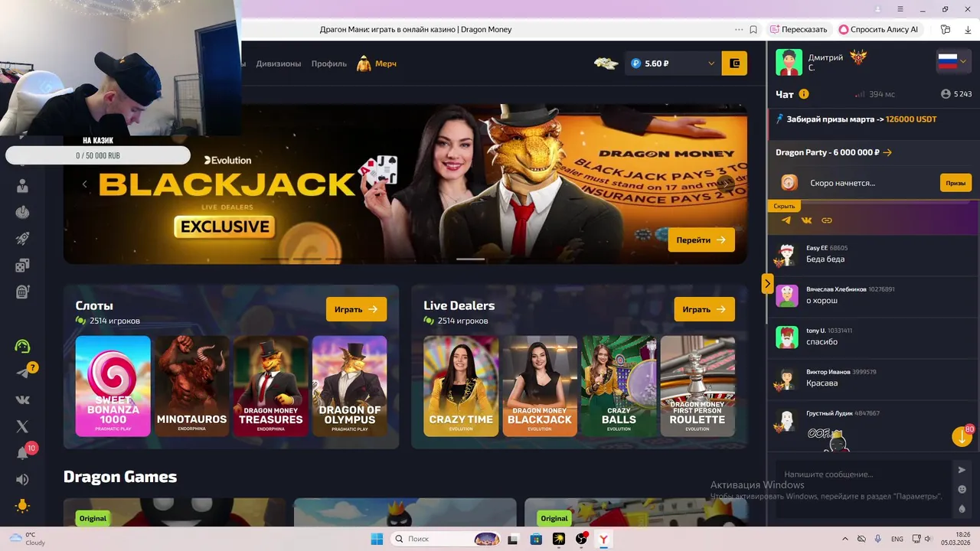
Task: Open Yandex Browser taskbar icon
Action: pos(604,539)
